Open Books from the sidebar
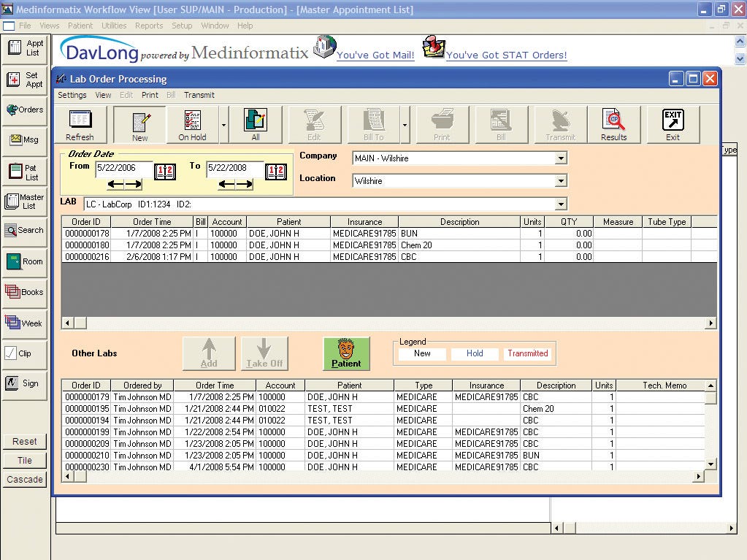Image resolution: width=747 pixels, height=560 pixels. tap(25, 292)
